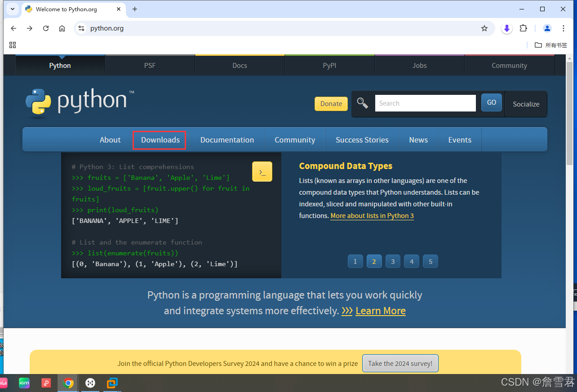Image resolution: width=577 pixels, height=392 pixels.
Task: Show slide 4 of the code carousel
Action: point(412,261)
